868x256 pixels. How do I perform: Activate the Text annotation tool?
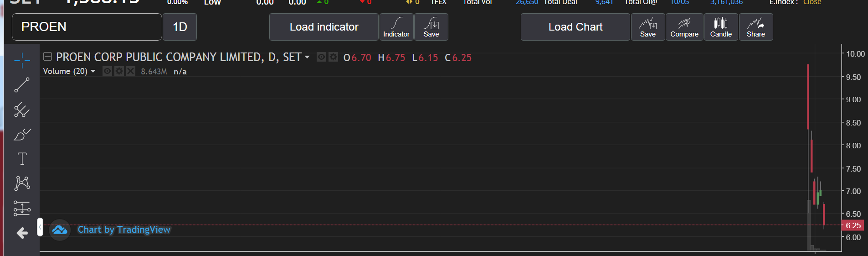22,159
